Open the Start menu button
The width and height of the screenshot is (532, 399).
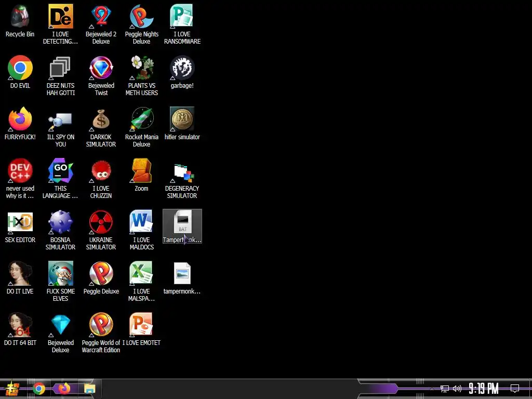point(12,389)
